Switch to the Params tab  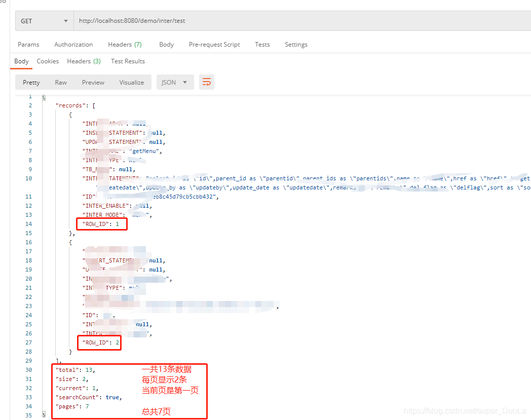click(28, 45)
